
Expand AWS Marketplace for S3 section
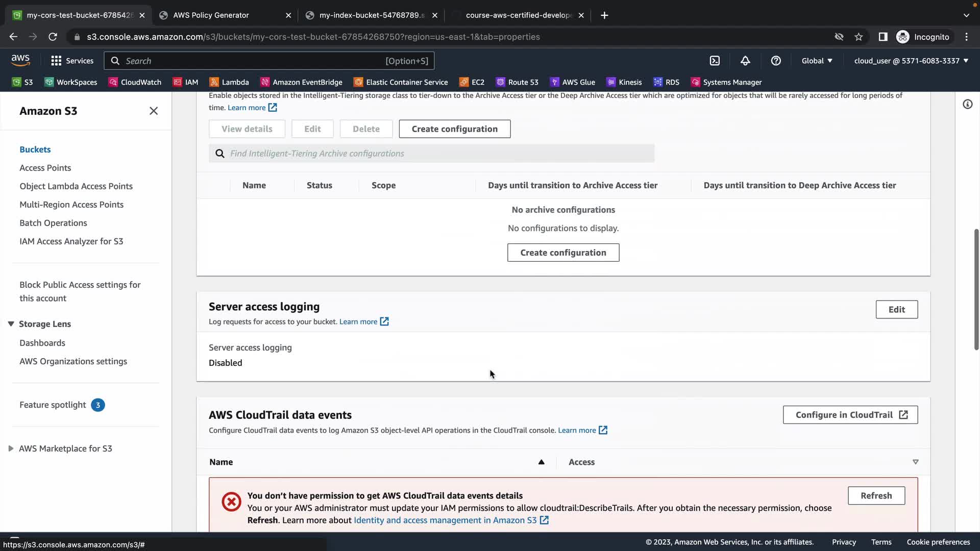(x=11, y=448)
